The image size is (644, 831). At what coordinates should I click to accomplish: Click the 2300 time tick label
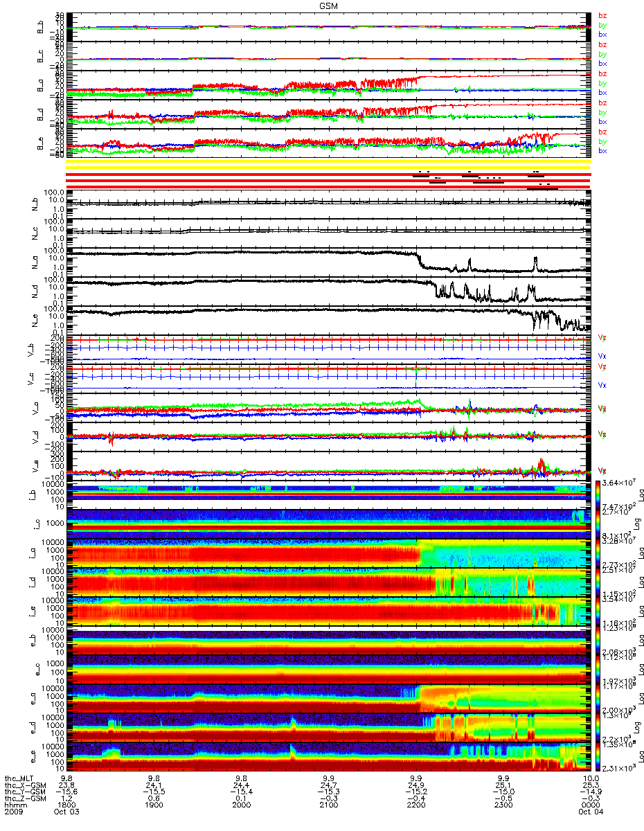pos(502,805)
